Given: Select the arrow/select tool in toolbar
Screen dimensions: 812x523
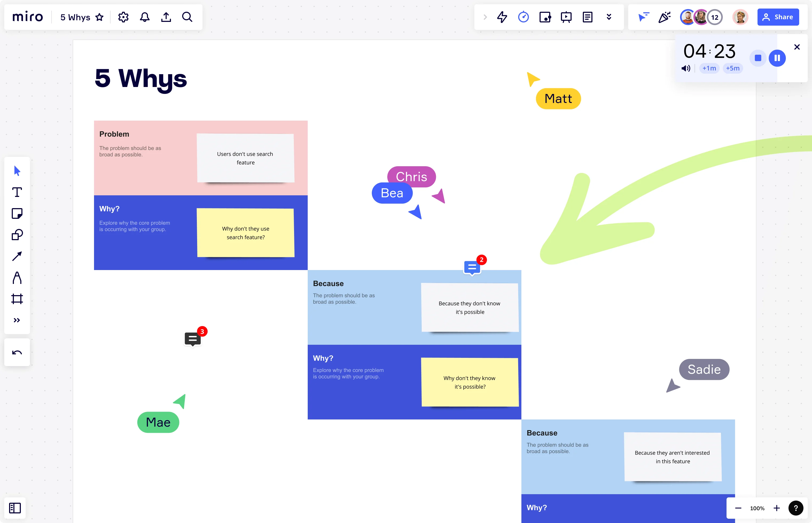Looking at the screenshot, I should coord(17,171).
